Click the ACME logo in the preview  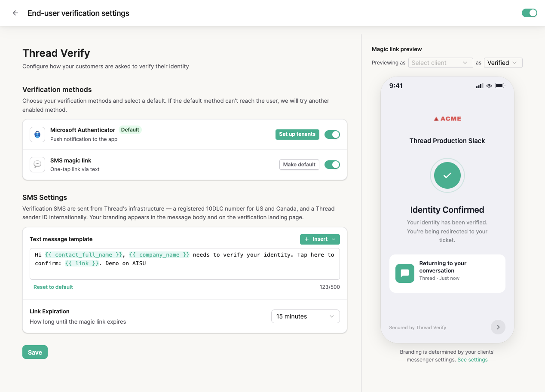(x=447, y=119)
